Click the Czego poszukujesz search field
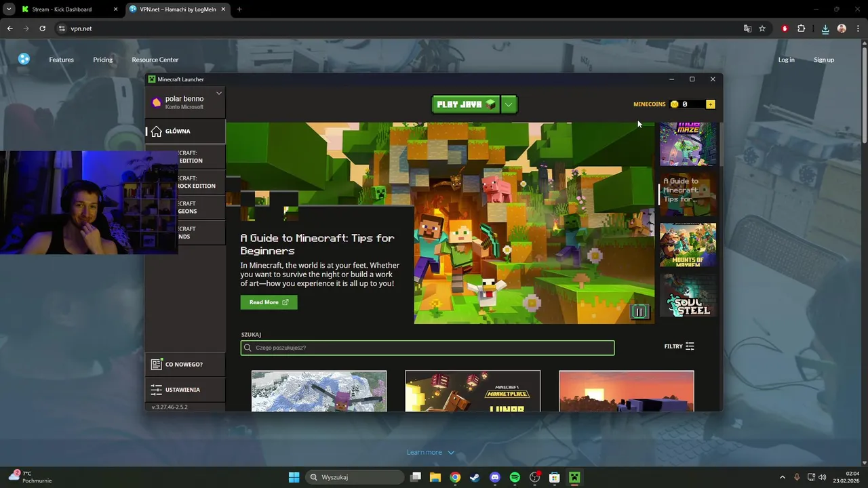868x488 pixels. click(427, 348)
